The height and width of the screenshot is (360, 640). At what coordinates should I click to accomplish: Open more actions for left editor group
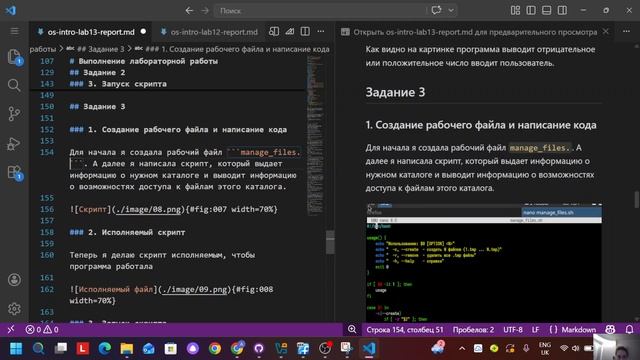click(321, 31)
